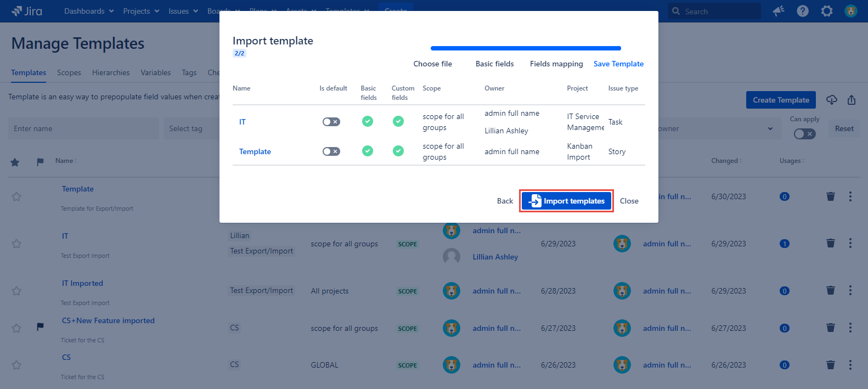The image size is (868, 389).
Task: Open the notifications megaphone icon
Action: pyautogui.click(x=779, y=11)
